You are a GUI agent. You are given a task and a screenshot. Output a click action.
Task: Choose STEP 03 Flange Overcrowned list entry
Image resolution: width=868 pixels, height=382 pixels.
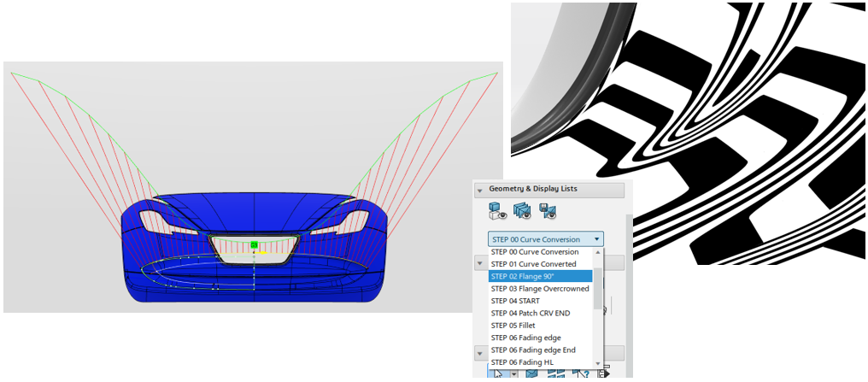tap(540, 289)
